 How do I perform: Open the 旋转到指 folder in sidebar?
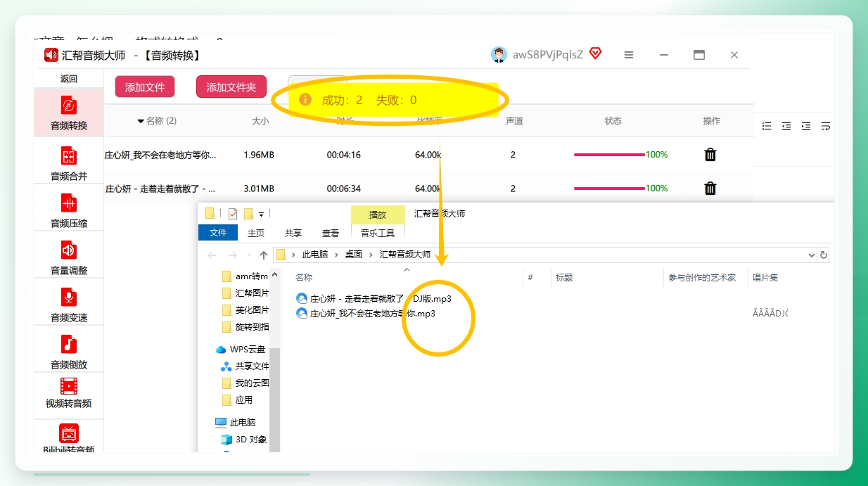(245, 327)
